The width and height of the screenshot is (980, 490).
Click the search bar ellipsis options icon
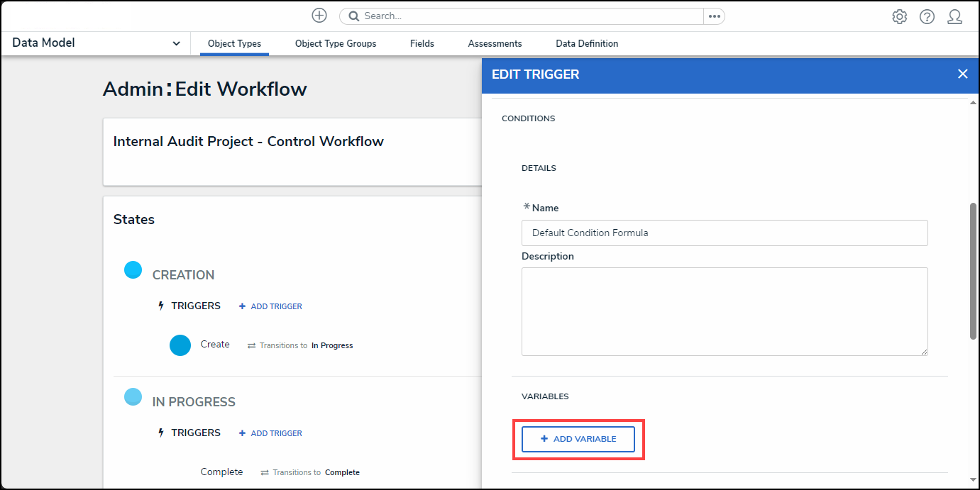coord(714,16)
